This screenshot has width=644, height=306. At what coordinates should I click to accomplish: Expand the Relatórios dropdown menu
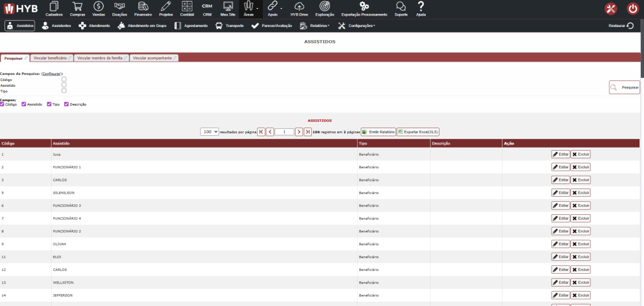click(315, 26)
